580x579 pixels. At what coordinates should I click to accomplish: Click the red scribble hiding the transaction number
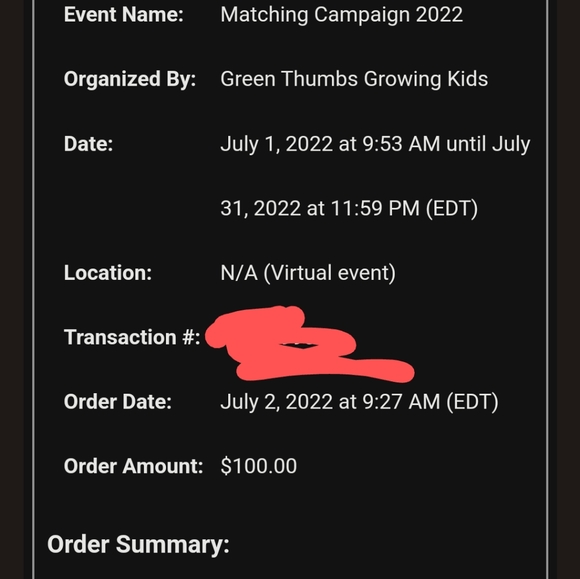[x=309, y=343]
